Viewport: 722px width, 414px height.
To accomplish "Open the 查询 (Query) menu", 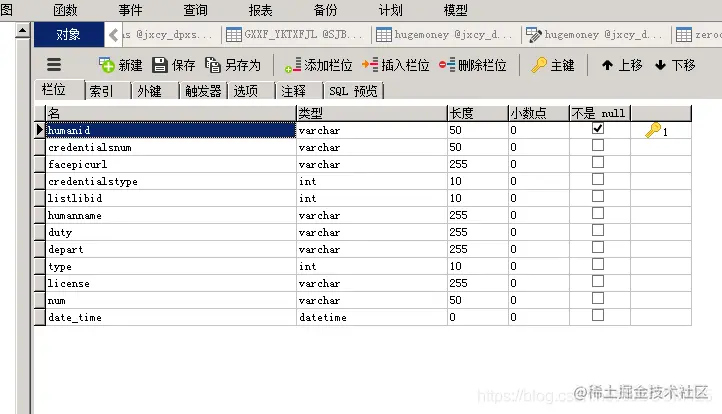I will 195,10.
